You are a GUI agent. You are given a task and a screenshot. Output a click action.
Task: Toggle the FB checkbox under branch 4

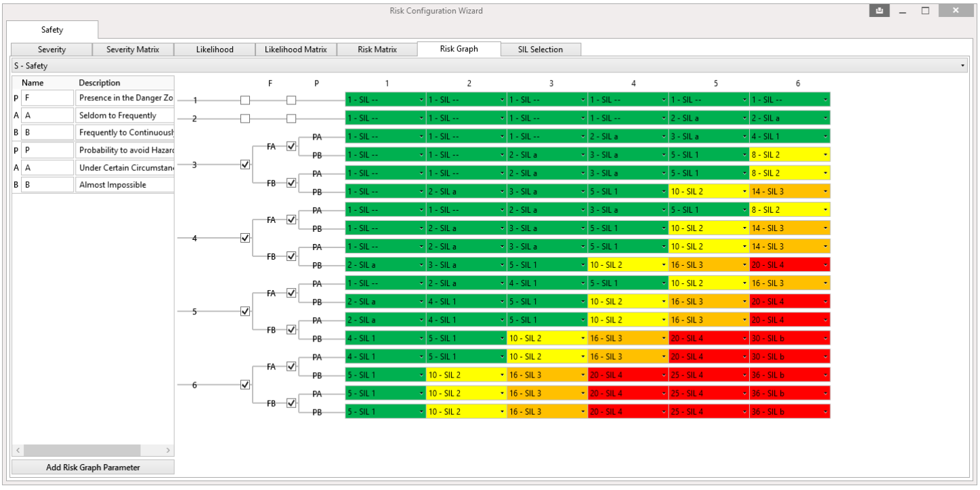pos(291,256)
